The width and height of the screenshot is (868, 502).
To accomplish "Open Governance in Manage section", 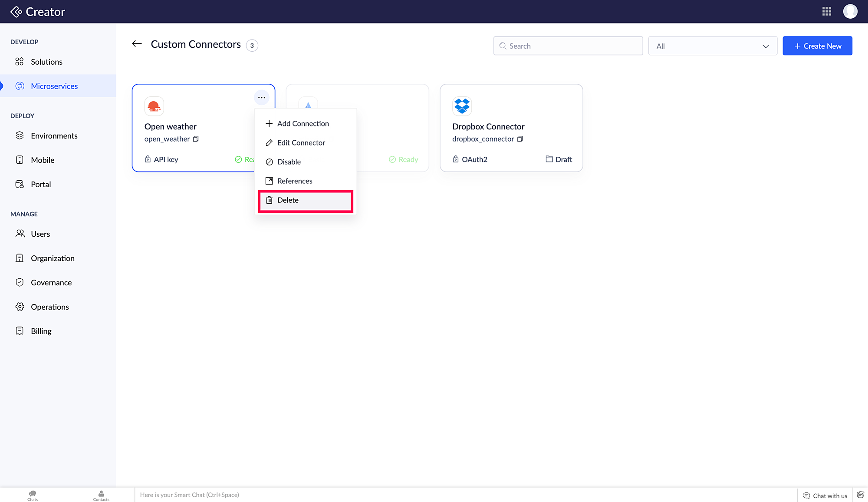I will tap(51, 283).
